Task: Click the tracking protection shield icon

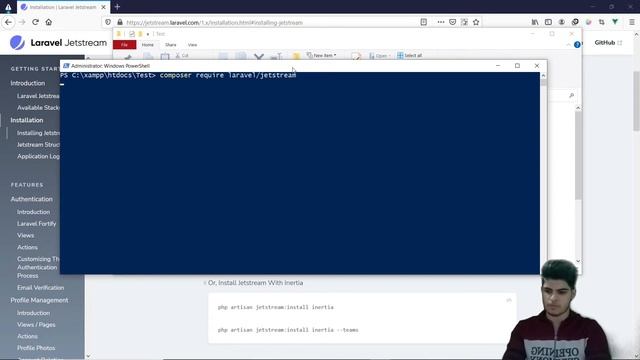Action: [x=108, y=22]
